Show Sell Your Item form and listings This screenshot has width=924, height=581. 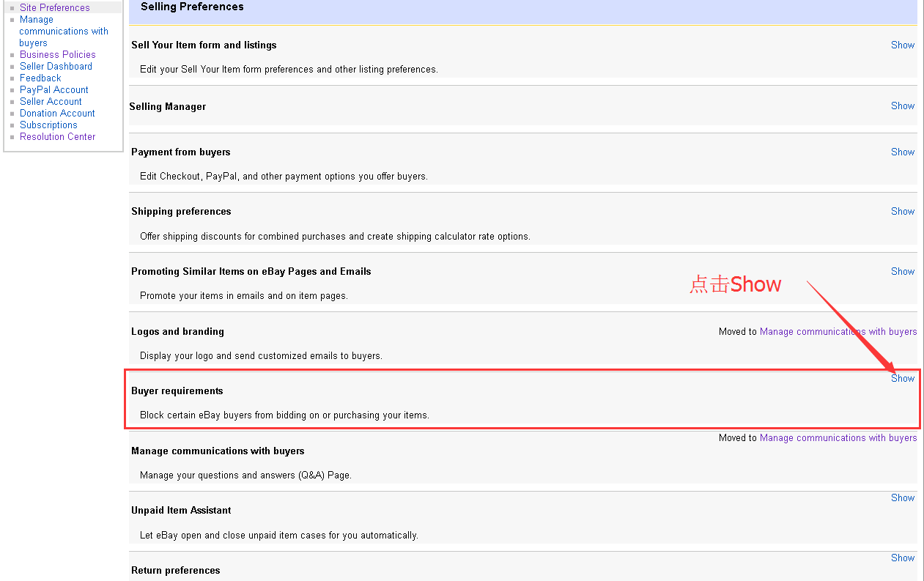[902, 45]
